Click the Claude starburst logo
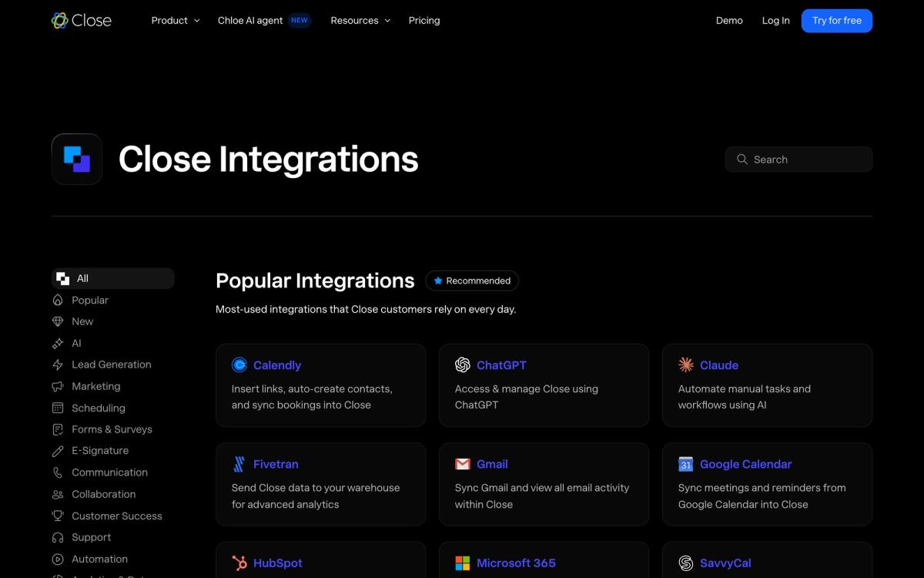 [x=686, y=365]
